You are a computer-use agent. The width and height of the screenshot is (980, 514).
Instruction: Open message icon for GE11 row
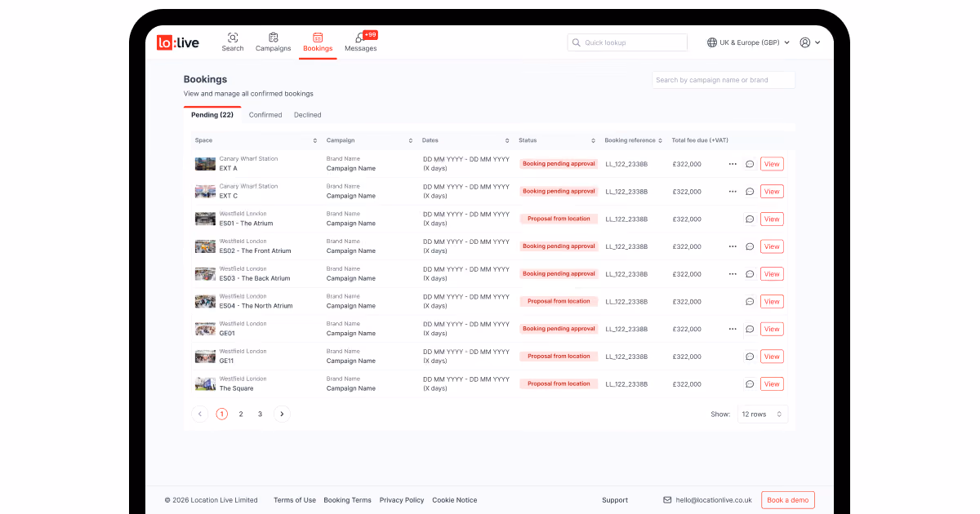[750, 357]
